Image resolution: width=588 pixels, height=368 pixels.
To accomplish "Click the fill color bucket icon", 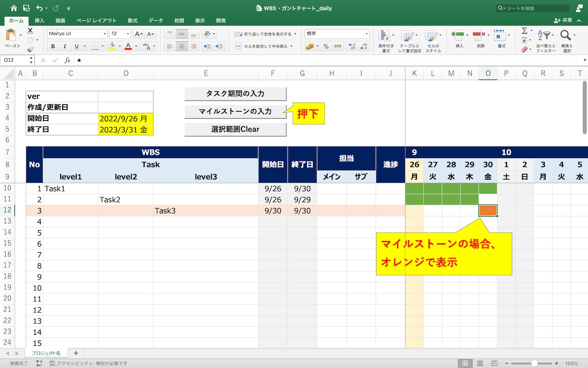I will (x=112, y=46).
